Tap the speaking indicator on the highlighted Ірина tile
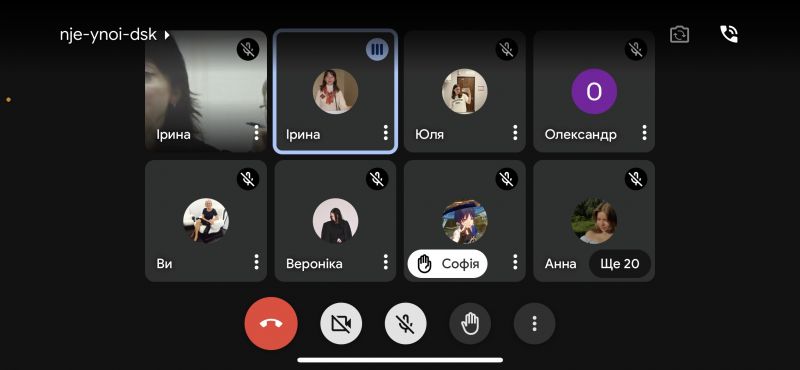 pos(377,50)
